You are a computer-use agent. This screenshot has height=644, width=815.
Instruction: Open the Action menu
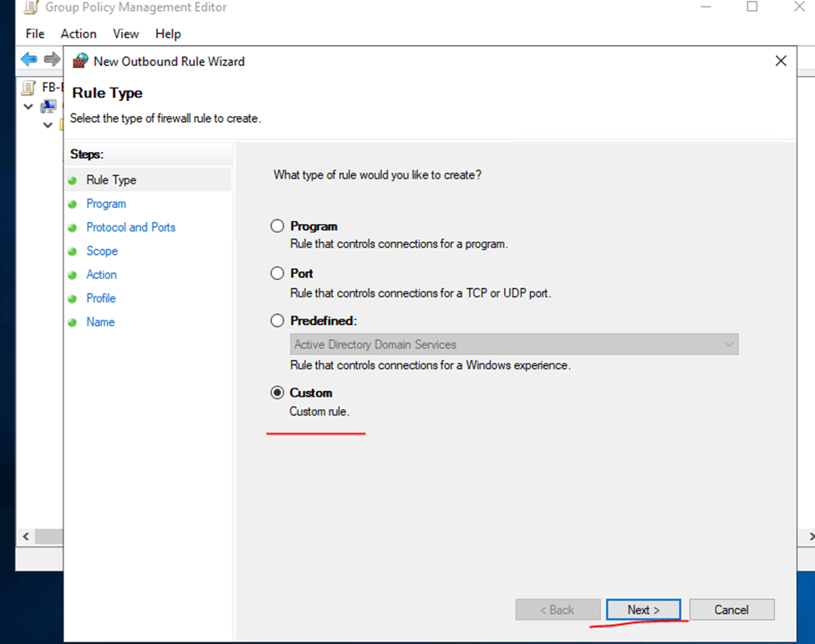click(79, 34)
